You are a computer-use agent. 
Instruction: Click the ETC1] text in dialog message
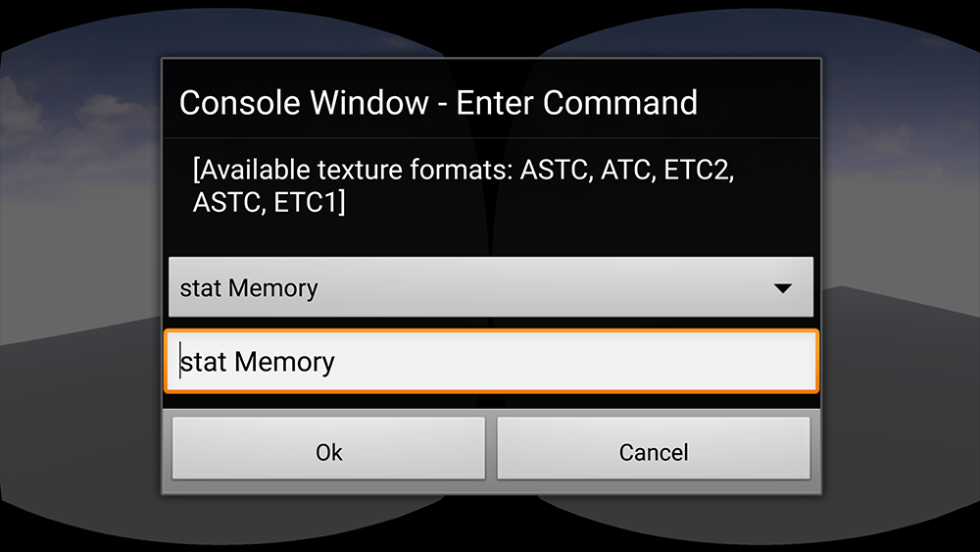pyautogui.click(x=310, y=203)
